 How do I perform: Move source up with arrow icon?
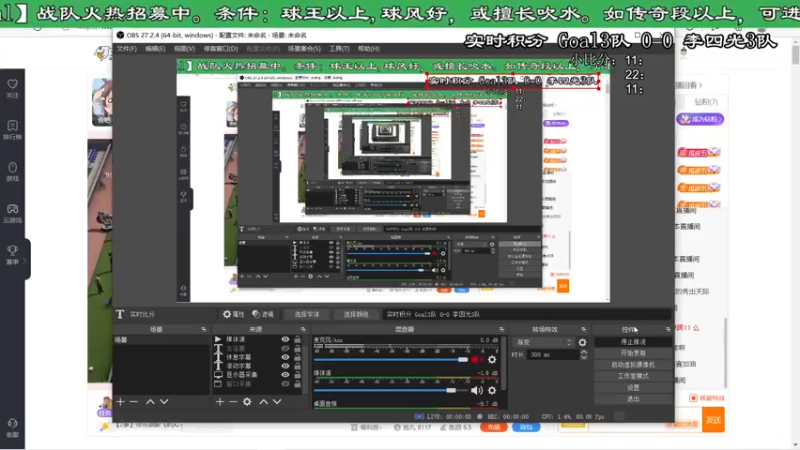click(x=263, y=402)
